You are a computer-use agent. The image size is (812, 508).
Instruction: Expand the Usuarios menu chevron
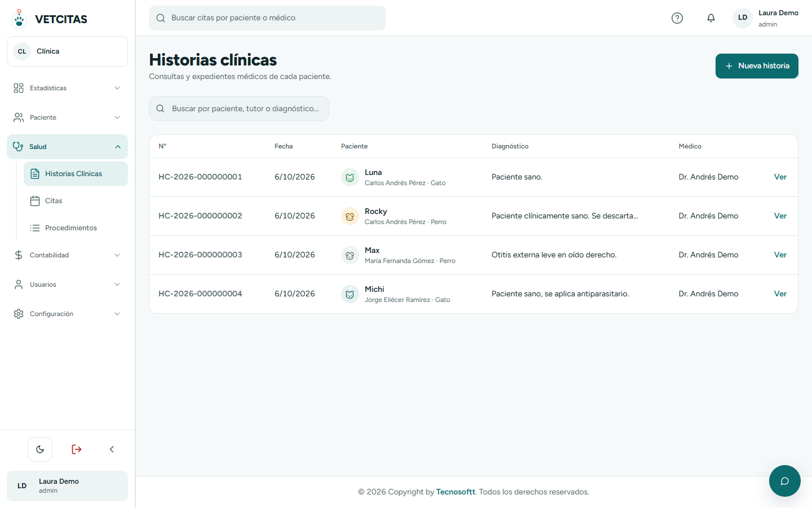point(117,284)
